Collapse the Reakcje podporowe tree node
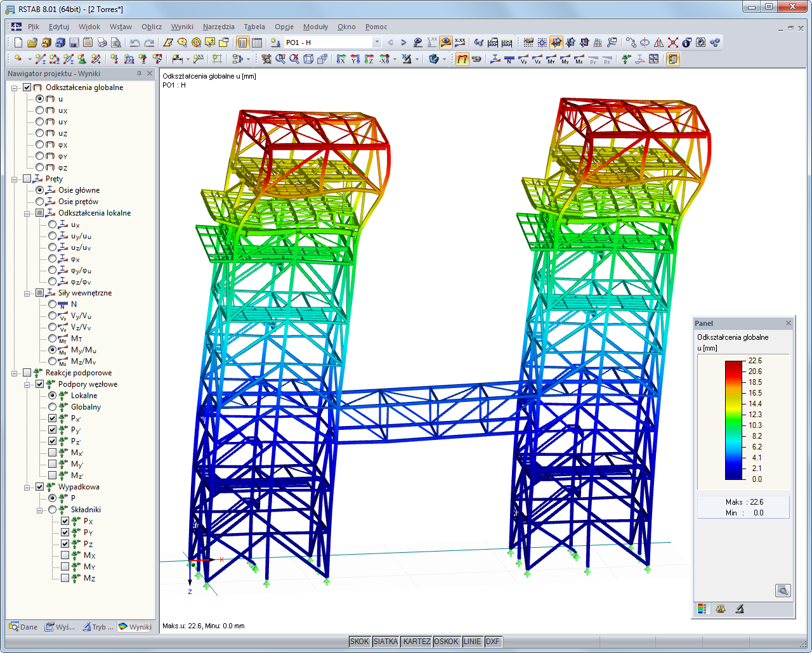Image resolution: width=812 pixels, height=653 pixels. [x=15, y=373]
